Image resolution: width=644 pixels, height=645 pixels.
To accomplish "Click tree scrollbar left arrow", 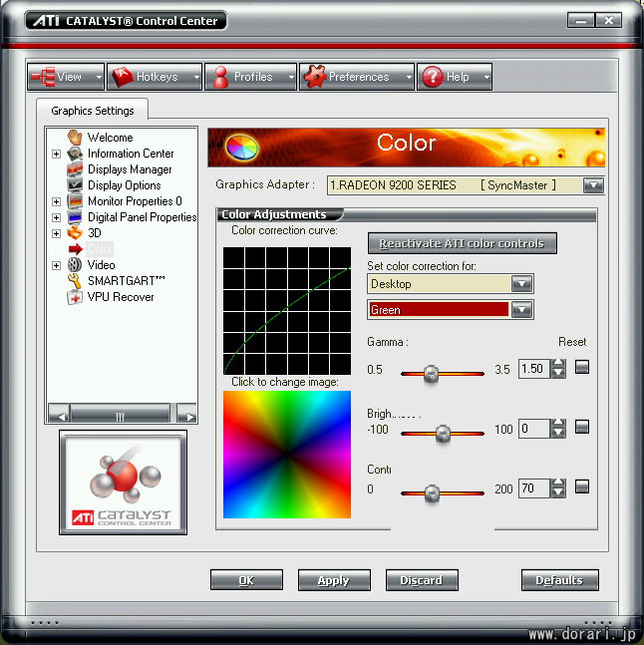I will coord(59,414).
